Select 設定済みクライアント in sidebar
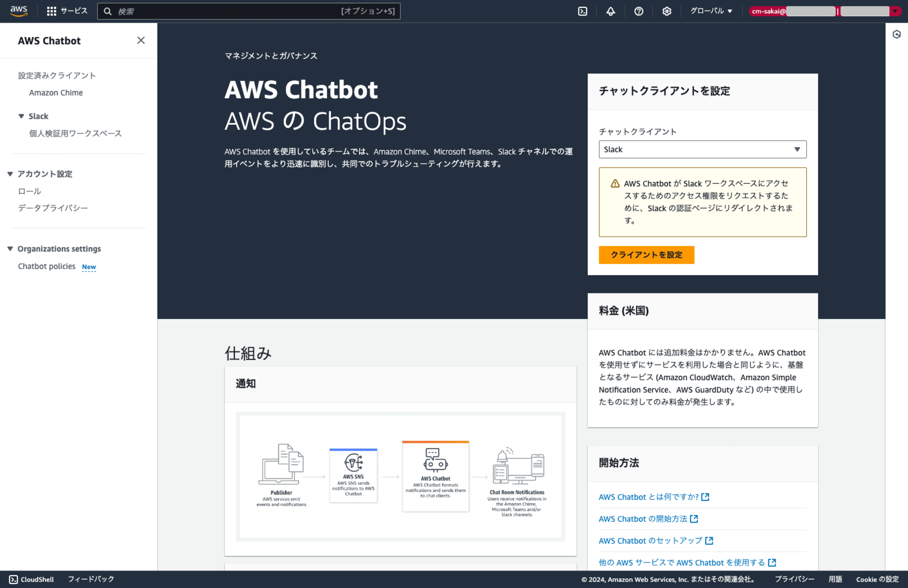Image resolution: width=908 pixels, height=588 pixels. [x=57, y=75]
